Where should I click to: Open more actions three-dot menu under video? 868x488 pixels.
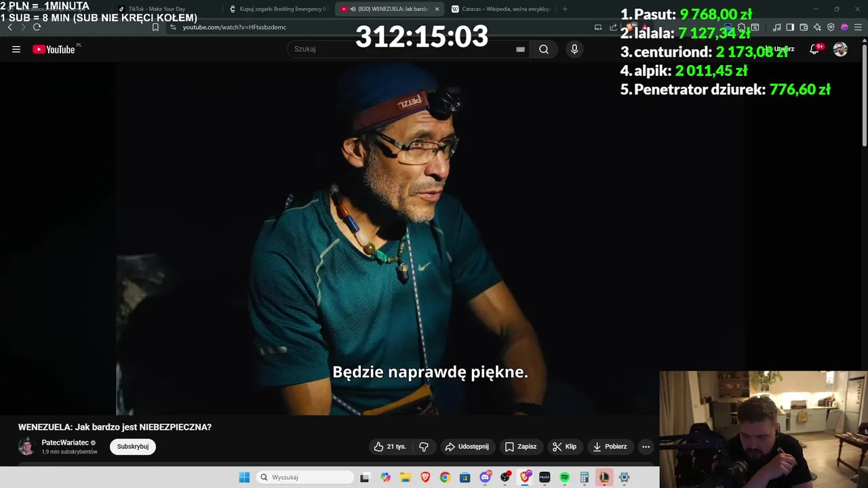[646, 447]
